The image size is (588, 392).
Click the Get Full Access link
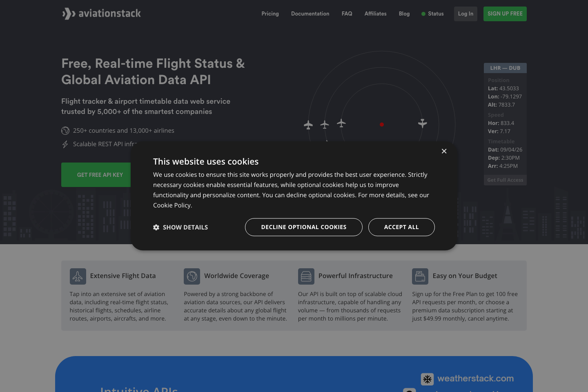point(505,180)
